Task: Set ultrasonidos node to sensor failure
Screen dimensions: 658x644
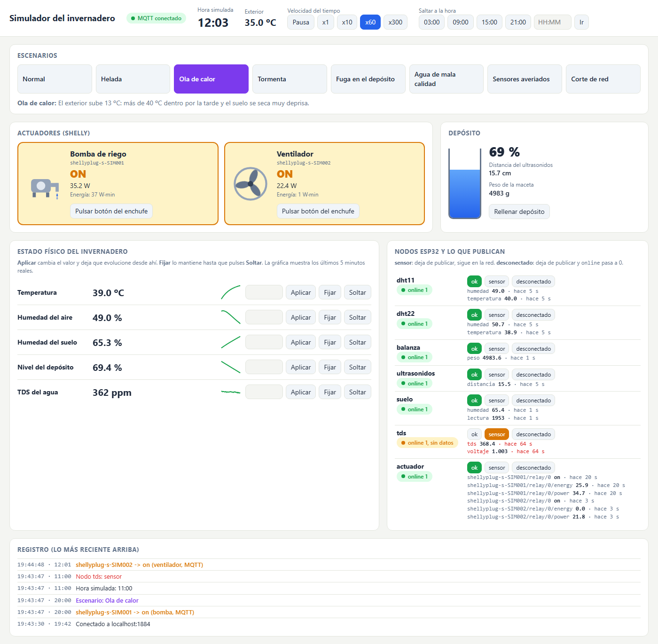Action: pos(497,375)
